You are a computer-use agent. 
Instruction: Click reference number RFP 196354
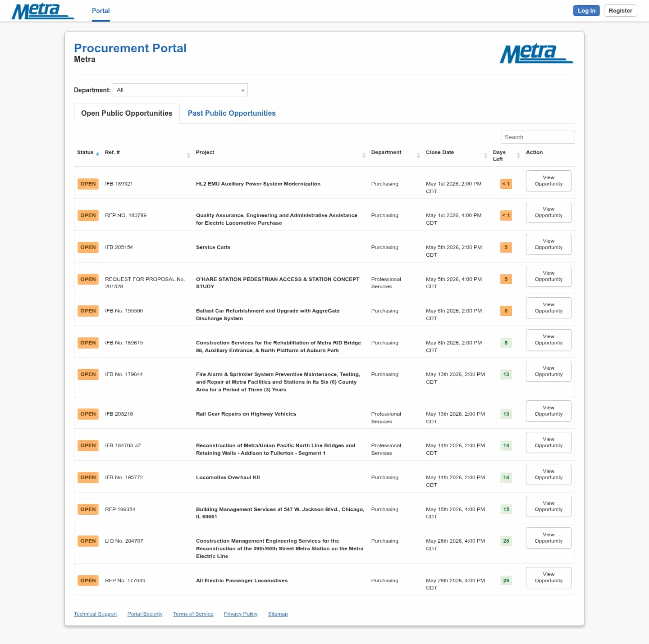click(x=120, y=510)
